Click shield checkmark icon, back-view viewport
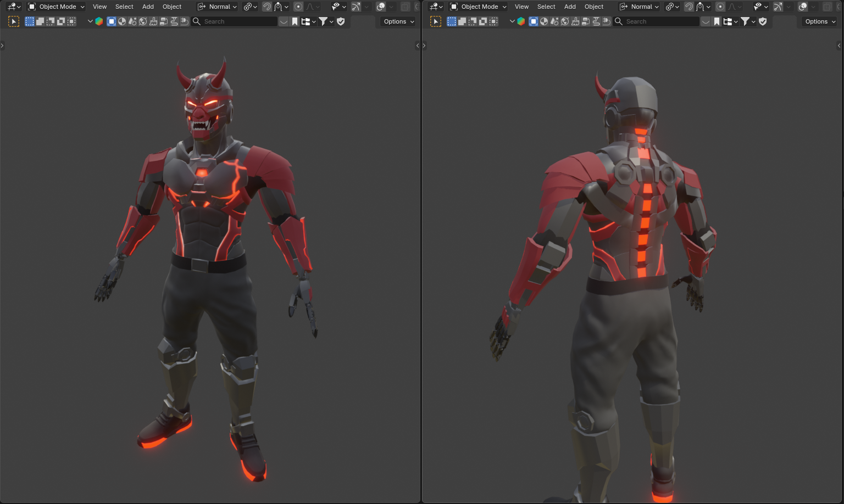The width and height of the screenshot is (844, 504). tap(763, 21)
